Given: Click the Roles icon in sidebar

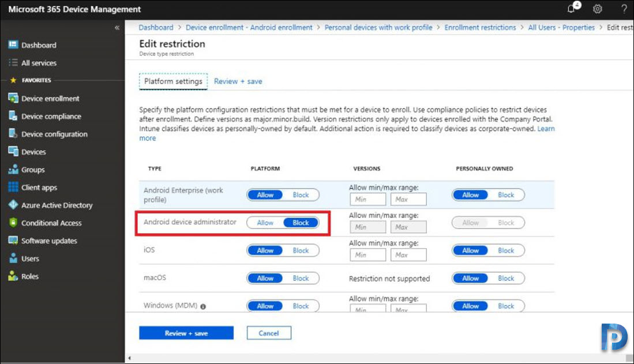Looking at the screenshot, I should [13, 276].
